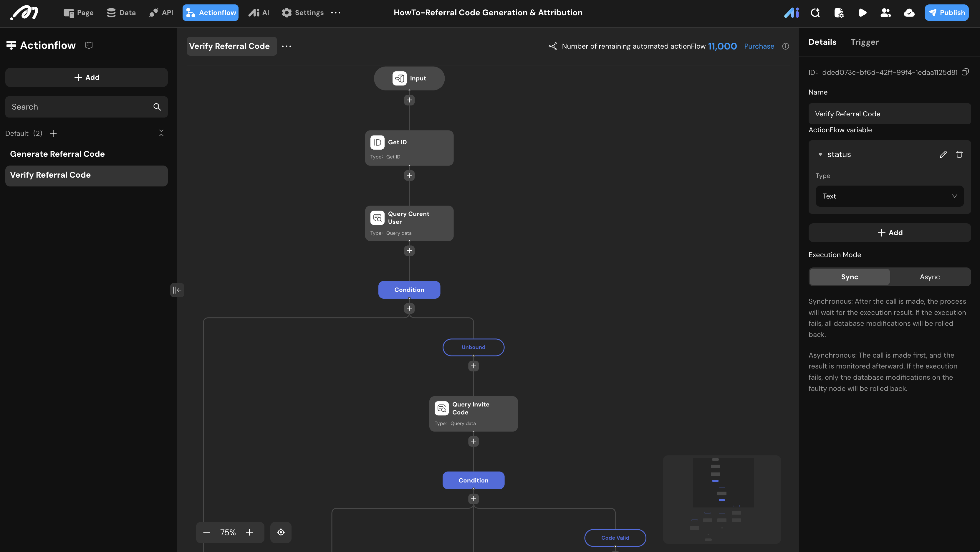Click the Publish button
The height and width of the screenshot is (552, 980).
946,13
